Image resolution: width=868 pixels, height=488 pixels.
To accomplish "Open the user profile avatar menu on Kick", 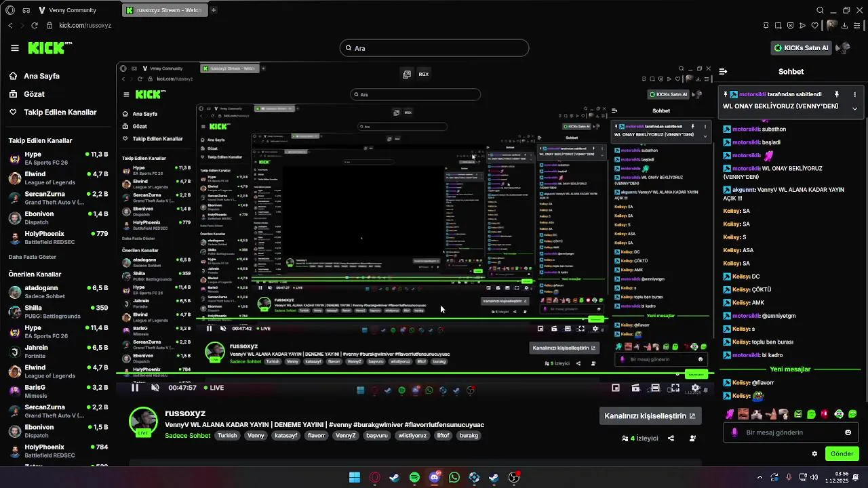I will pos(844,48).
